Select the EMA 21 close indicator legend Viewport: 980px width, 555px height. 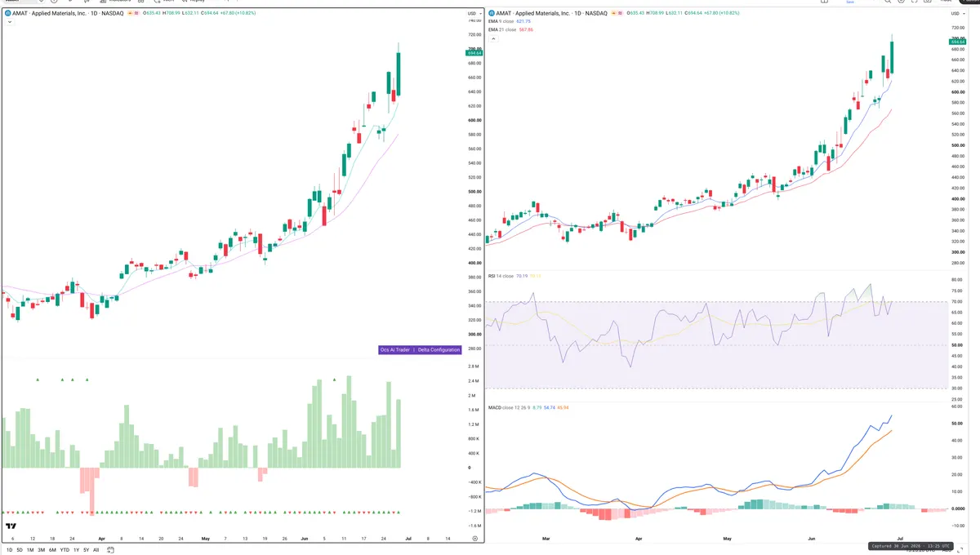click(x=510, y=29)
